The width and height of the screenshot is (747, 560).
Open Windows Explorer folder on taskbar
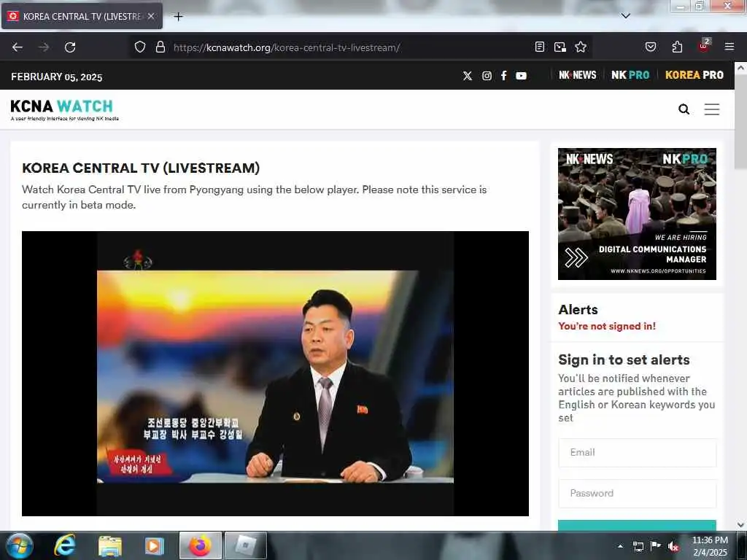point(110,545)
